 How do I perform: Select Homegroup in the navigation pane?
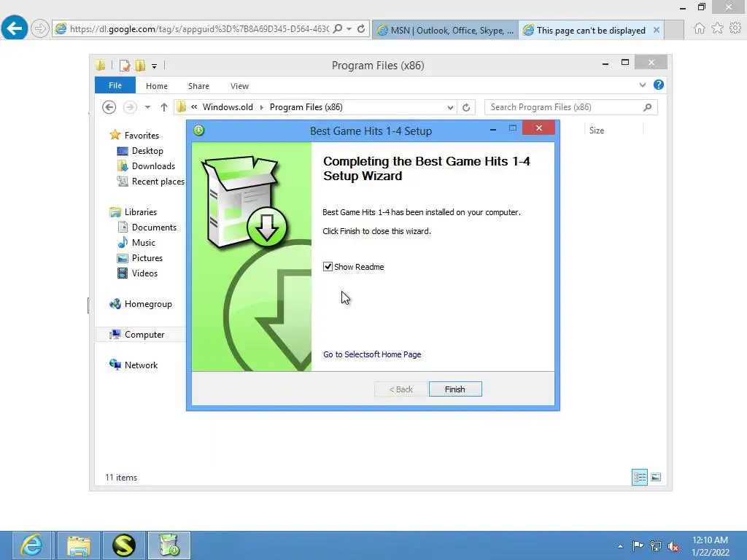click(x=148, y=304)
